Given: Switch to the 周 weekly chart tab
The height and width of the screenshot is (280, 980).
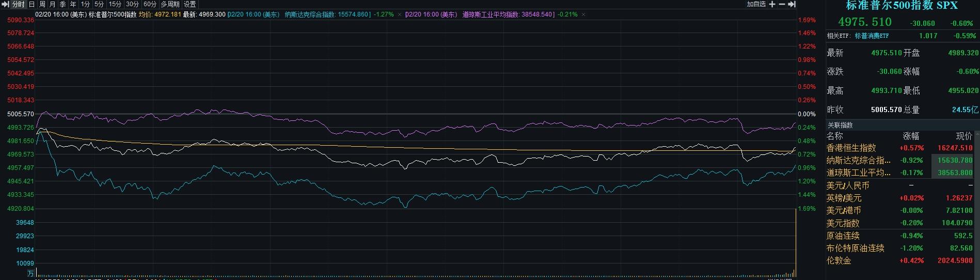Looking at the screenshot, I should point(42,4).
